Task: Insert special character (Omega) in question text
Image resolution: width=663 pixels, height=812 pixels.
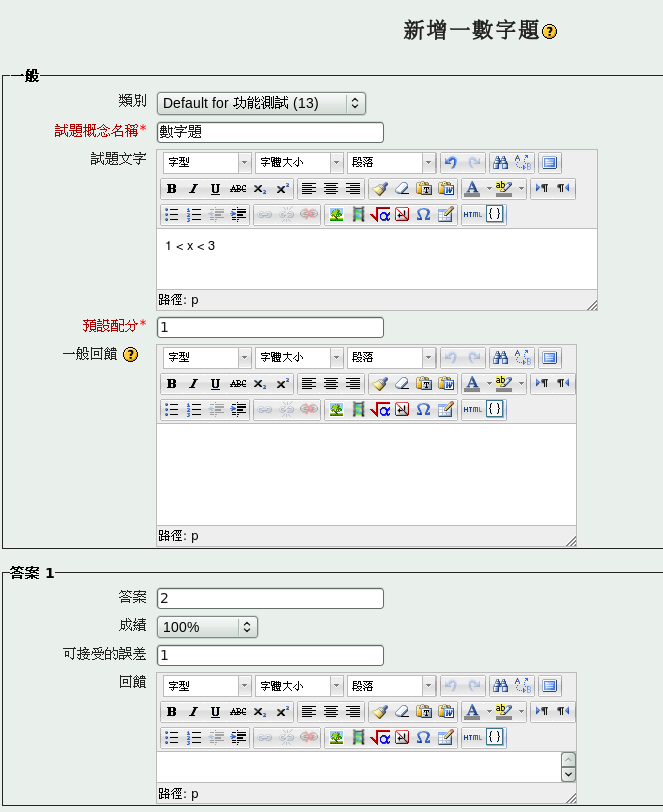Action: click(x=423, y=214)
